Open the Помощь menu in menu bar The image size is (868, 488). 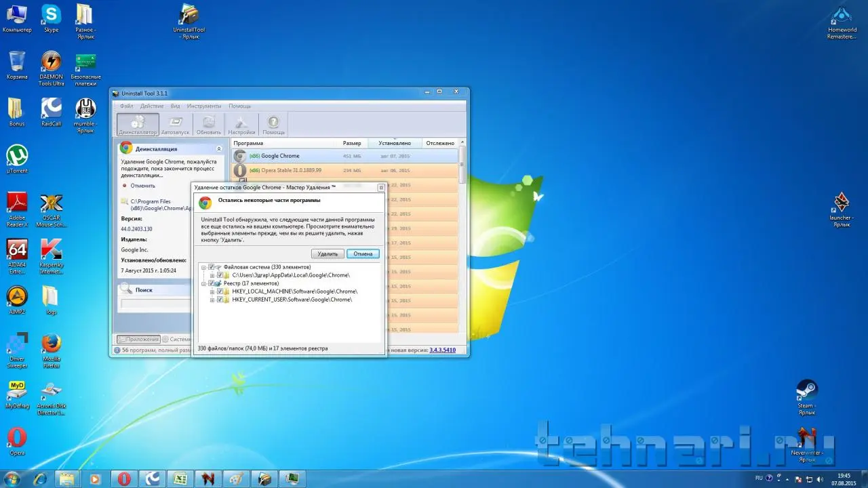click(x=239, y=106)
